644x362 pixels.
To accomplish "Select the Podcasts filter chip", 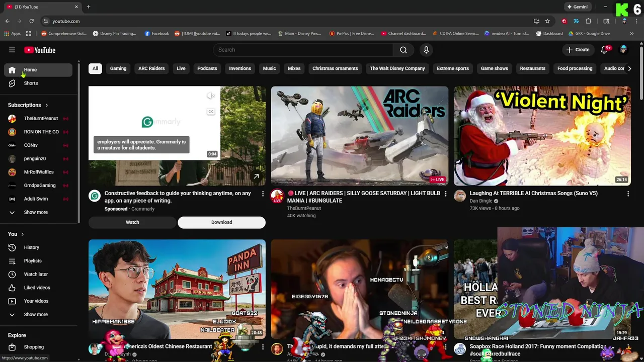I will pos(207,68).
